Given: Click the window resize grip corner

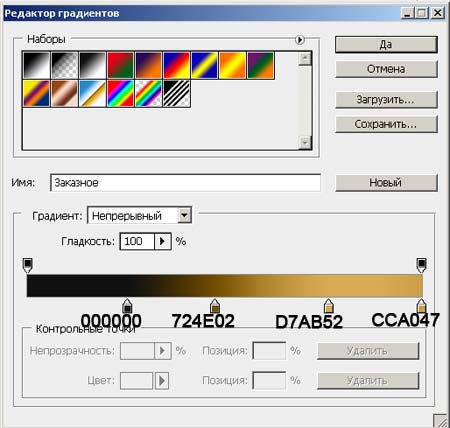Looking at the screenshot, I should [440, 421].
